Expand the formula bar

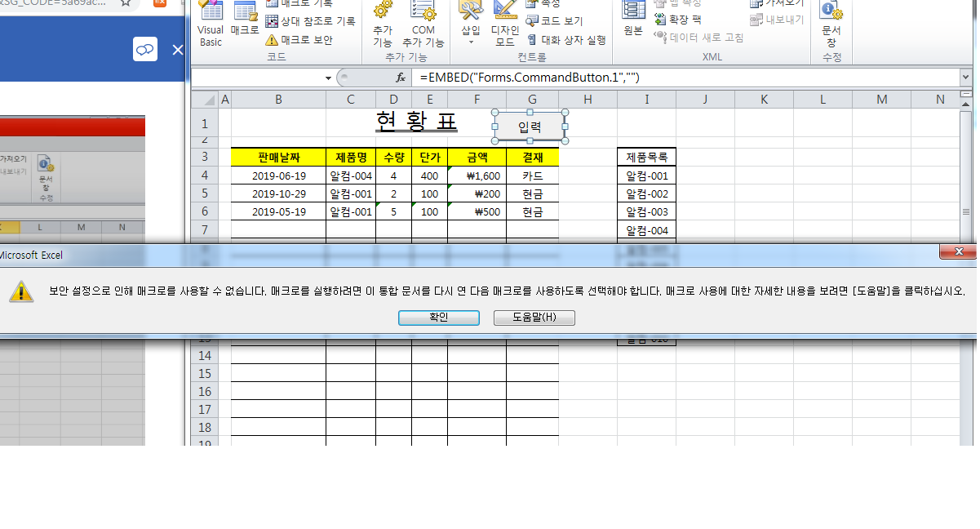966,78
